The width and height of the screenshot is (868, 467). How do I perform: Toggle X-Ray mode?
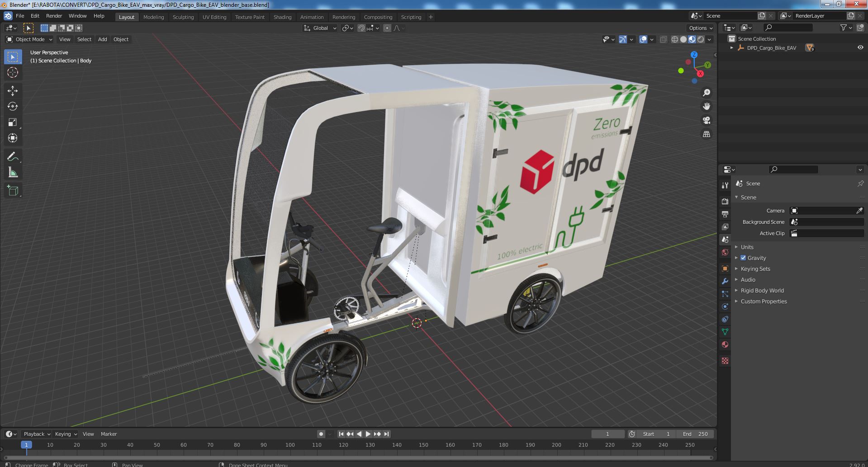(663, 39)
